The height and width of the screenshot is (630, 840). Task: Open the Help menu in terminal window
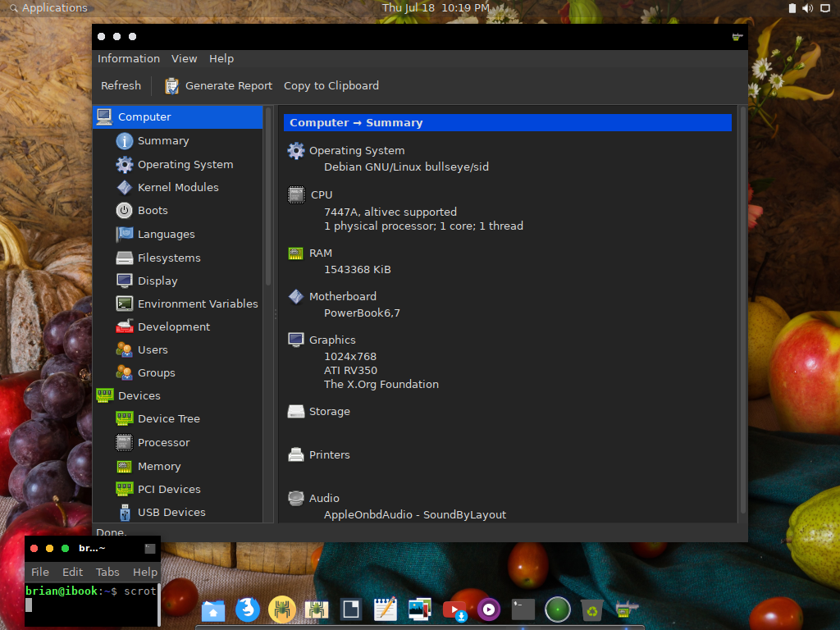tap(145, 572)
